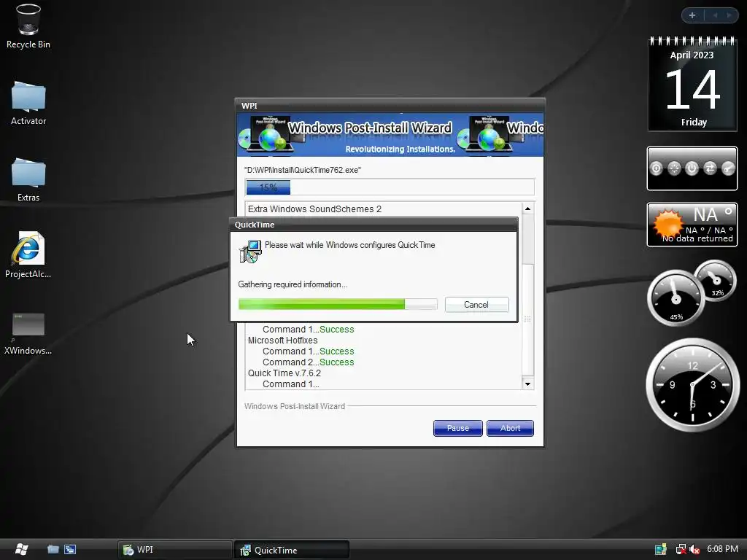The width and height of the screenshot is (747, 560).
Task: Click the sidebar previous arrow
Action: coord(715,15)
